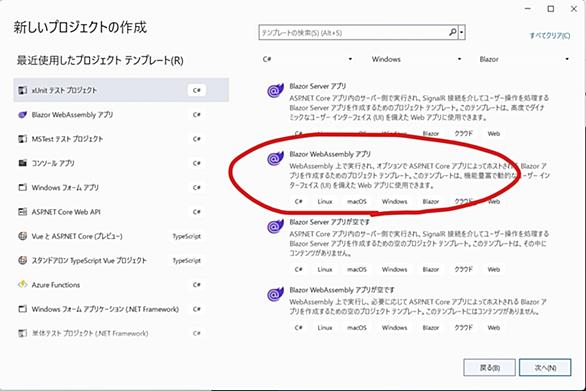The image size is (586, 391).
Task: Click Linux tag under Blazor Server アプリが空です
Action: tap(325, 270)
